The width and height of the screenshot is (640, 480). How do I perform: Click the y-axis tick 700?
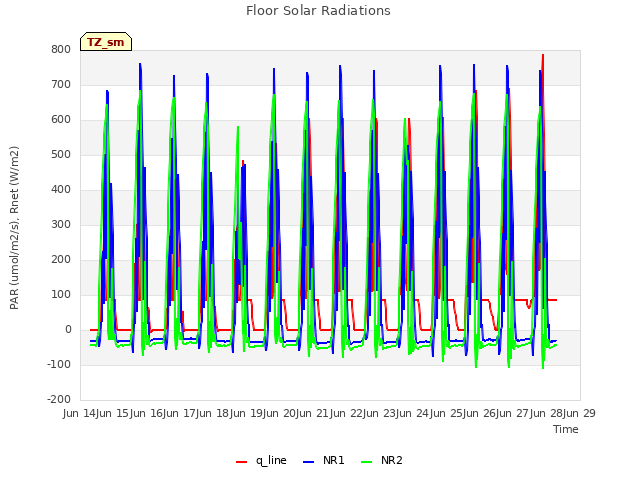click(x=61, y=85)
